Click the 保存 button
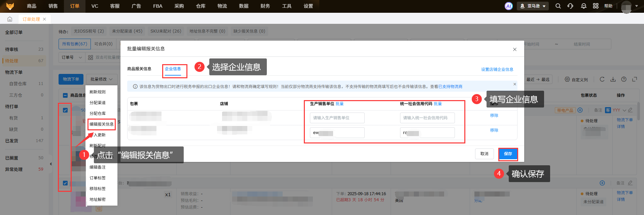Image resolution: width=644 pixels, height=215 pixels. click(x=508, y=154)
